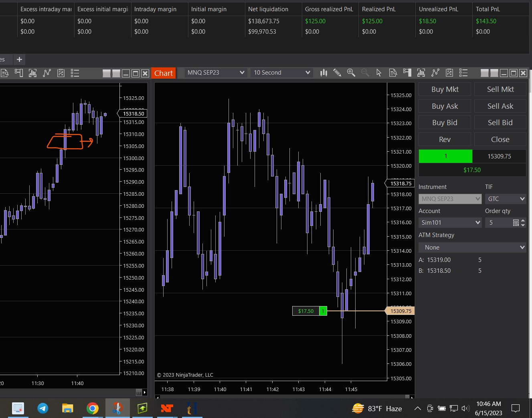Open the 10 Second interval dropdown

point(281,73)
